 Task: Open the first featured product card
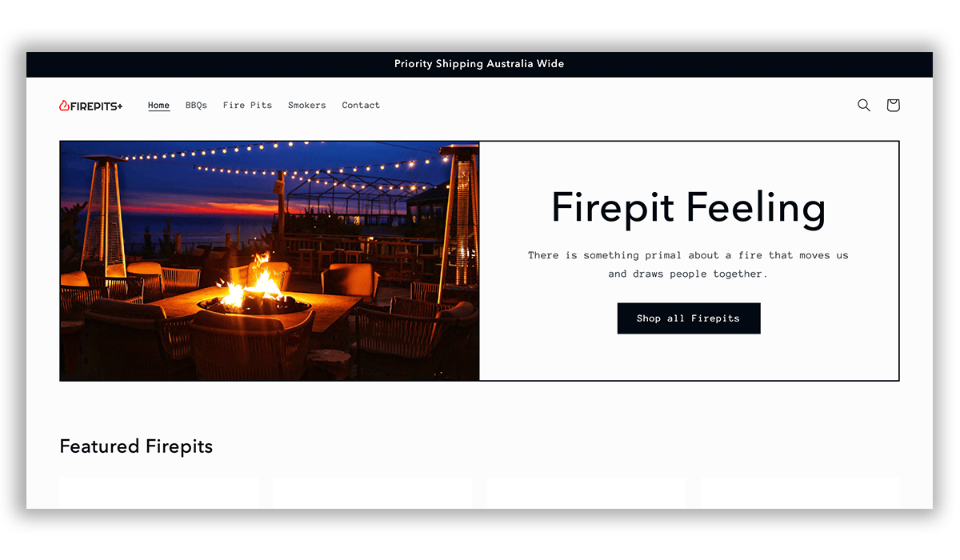coord(159,494)
